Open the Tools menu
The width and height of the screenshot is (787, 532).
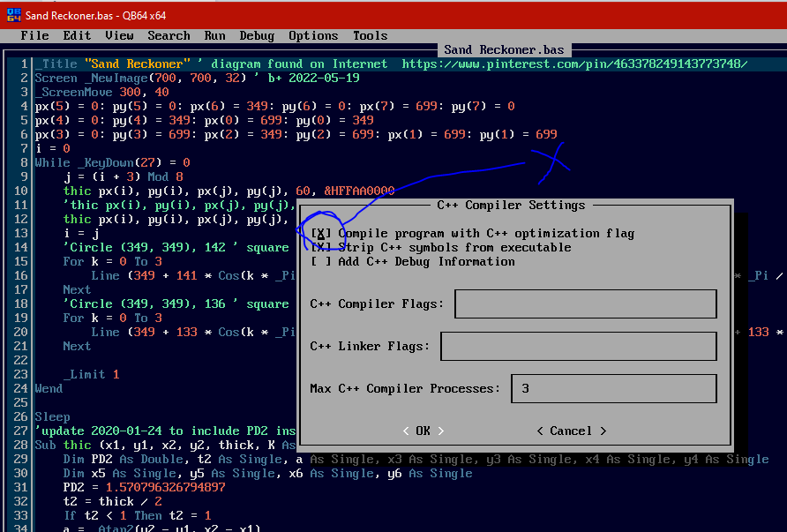(x=371, y=35)
